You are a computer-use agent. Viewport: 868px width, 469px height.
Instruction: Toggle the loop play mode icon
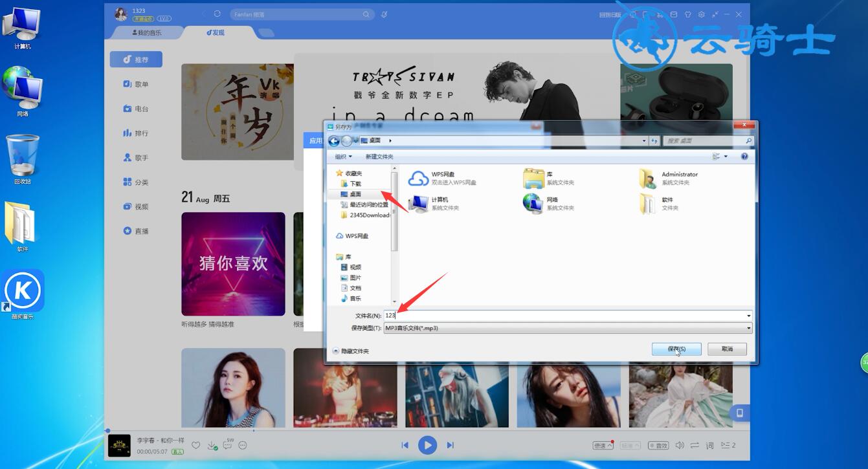coord(695,445)
